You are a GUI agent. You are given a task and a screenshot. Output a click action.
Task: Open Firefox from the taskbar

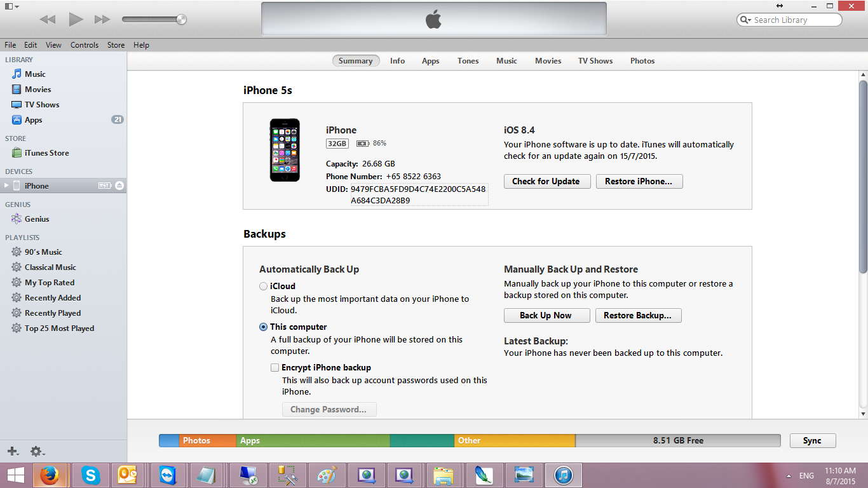pos(50,475)
